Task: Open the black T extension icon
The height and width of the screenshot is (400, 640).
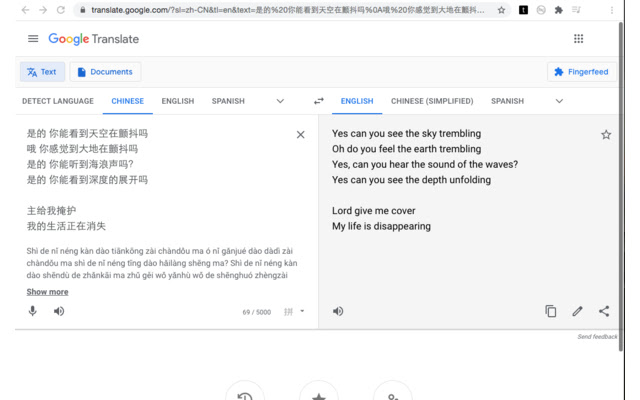Action: [x=523, y=10]
